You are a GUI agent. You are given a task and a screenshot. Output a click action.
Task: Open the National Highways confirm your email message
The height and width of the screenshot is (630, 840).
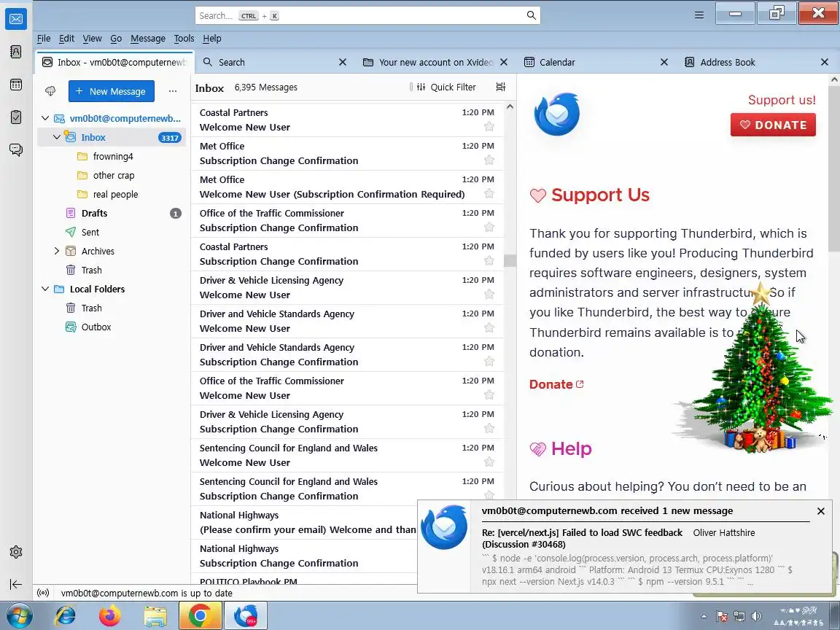306,522
